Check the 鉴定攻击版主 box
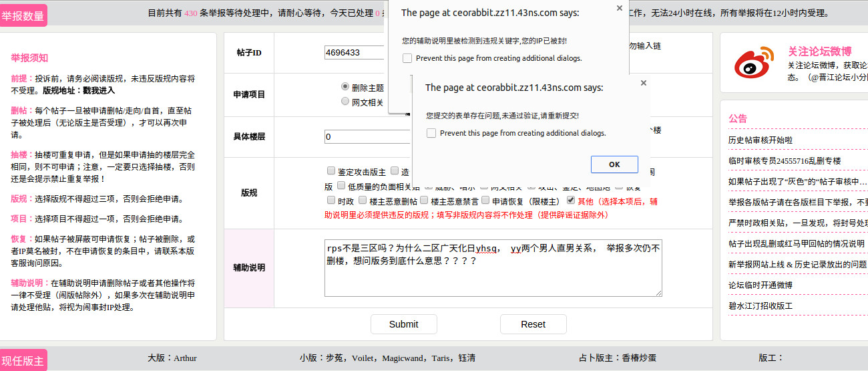 tap(331, 171)
